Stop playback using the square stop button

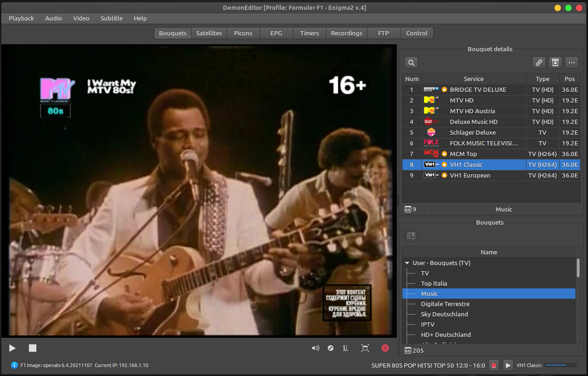tap(33, 348)
